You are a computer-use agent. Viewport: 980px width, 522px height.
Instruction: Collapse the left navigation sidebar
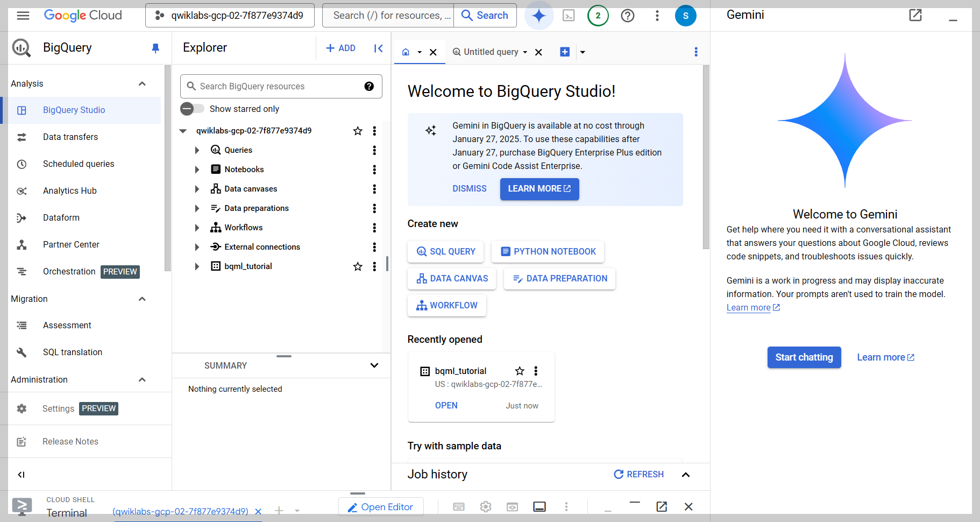pos(21,475)
